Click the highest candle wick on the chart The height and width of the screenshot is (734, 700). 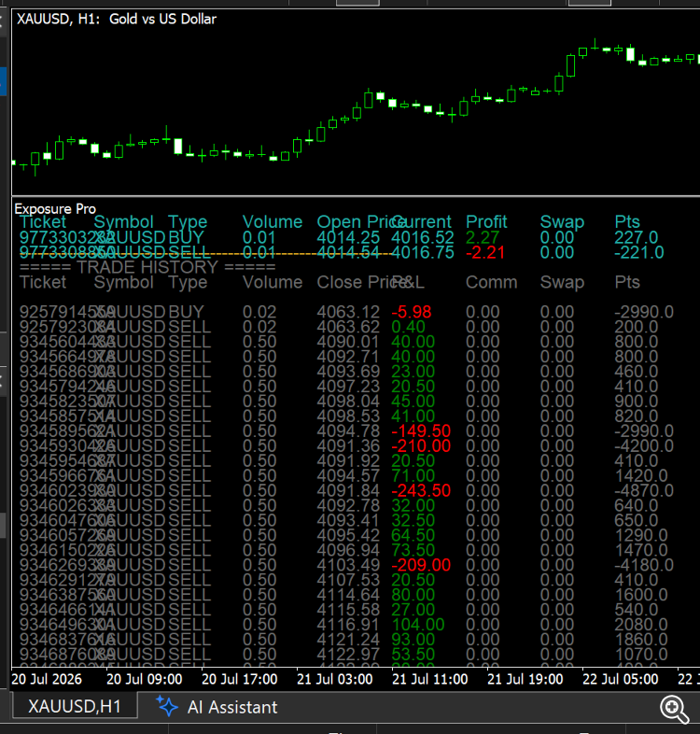pos(595,44)
